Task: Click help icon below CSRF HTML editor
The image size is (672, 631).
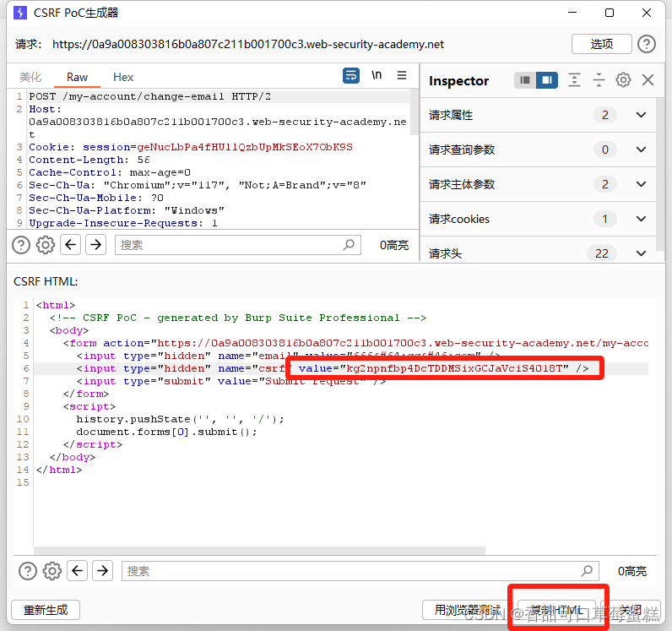Action: pyautogui.click(x=27, y=571)
